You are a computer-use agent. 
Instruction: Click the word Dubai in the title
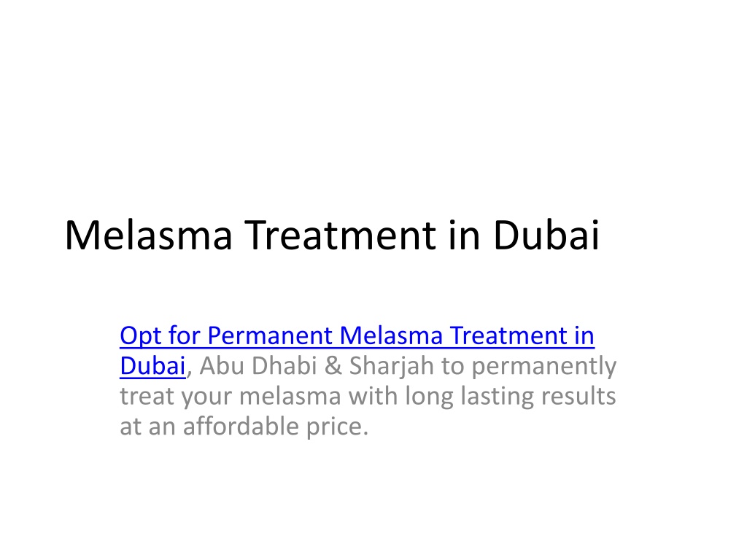click(546, 236)
